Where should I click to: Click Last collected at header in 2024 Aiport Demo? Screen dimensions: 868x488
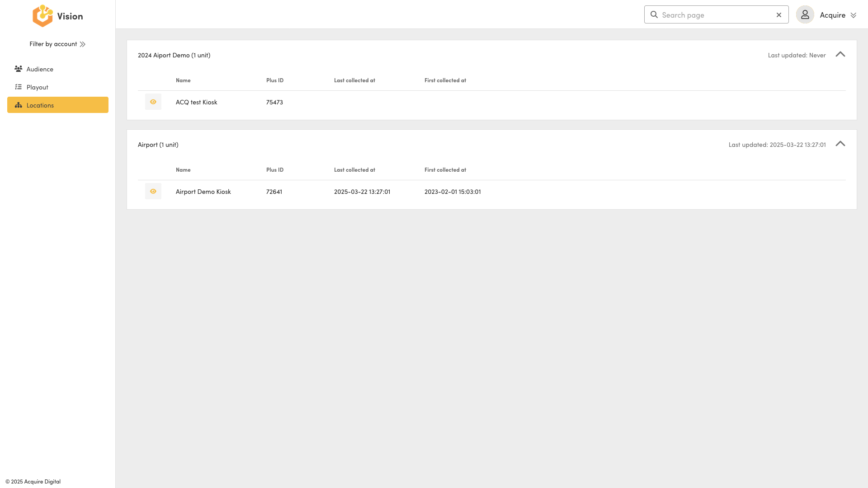[354, 80]
